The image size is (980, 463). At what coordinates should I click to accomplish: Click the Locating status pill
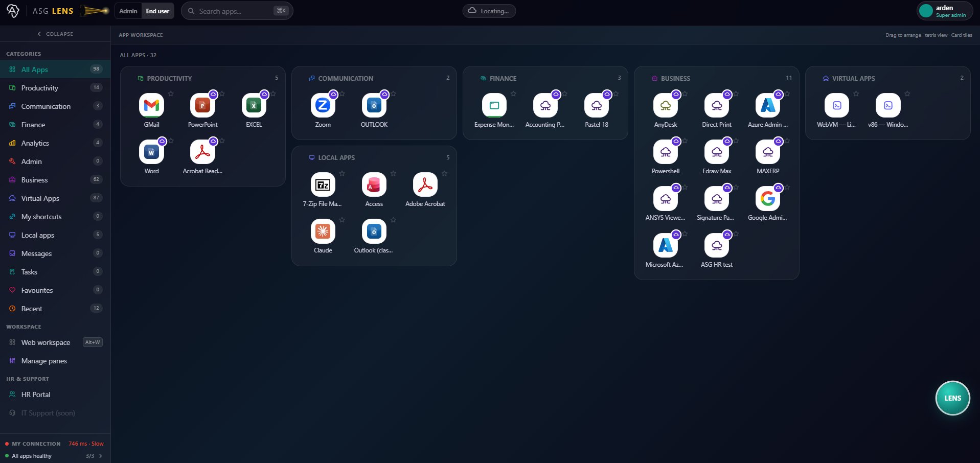[489, 11]
